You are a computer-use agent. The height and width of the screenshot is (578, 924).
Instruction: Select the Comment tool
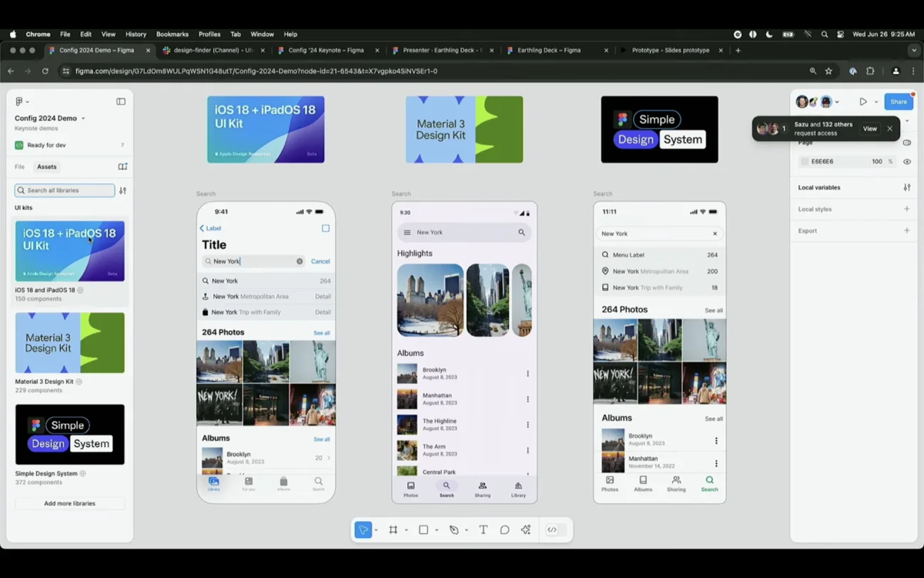click(505, 530)
